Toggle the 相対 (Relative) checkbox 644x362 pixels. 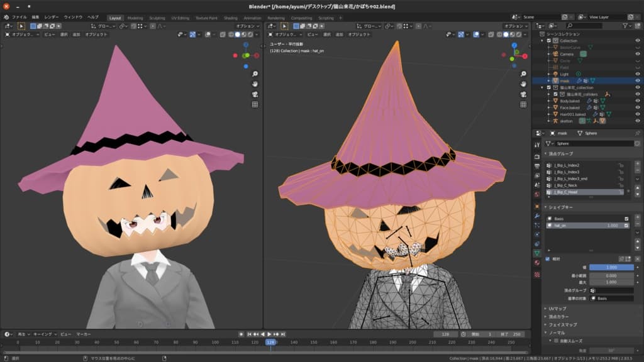547,258
